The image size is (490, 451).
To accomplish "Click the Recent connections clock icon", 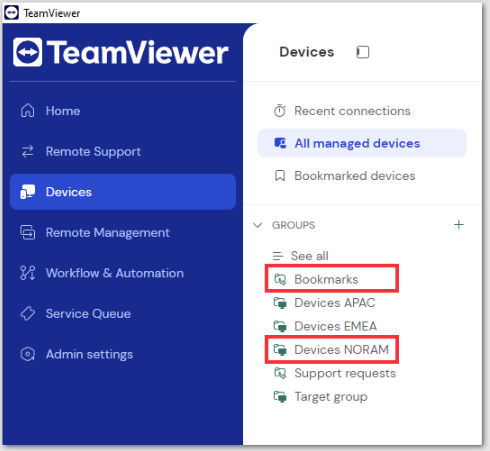I will click(x=280, y=111).
